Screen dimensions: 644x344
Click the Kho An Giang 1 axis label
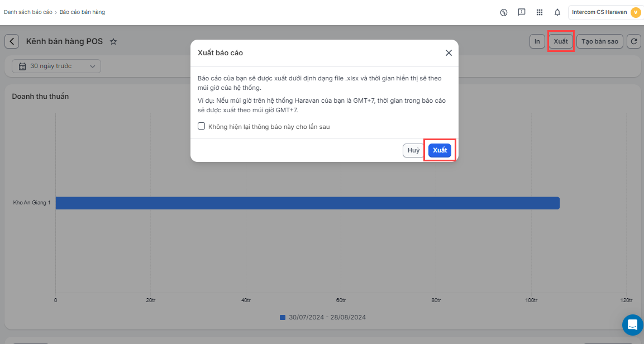(32, 203)
